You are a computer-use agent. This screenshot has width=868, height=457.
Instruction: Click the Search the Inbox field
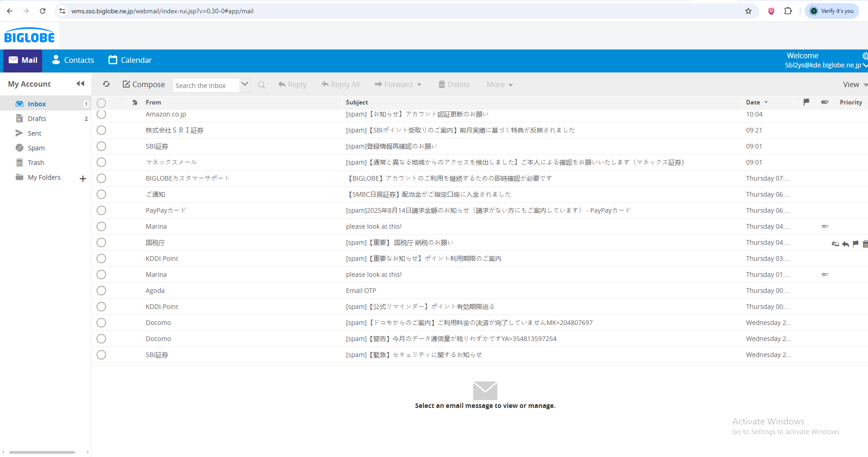point(206,85)
